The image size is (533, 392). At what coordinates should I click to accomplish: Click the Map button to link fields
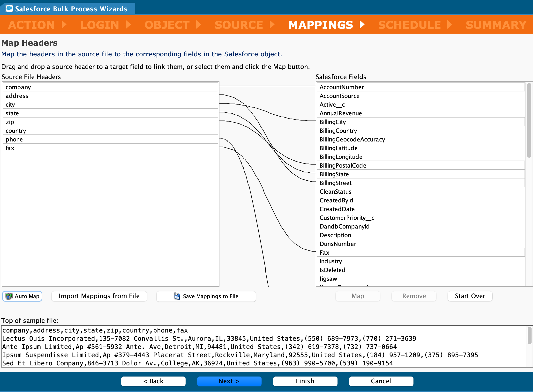click(358, 296)
